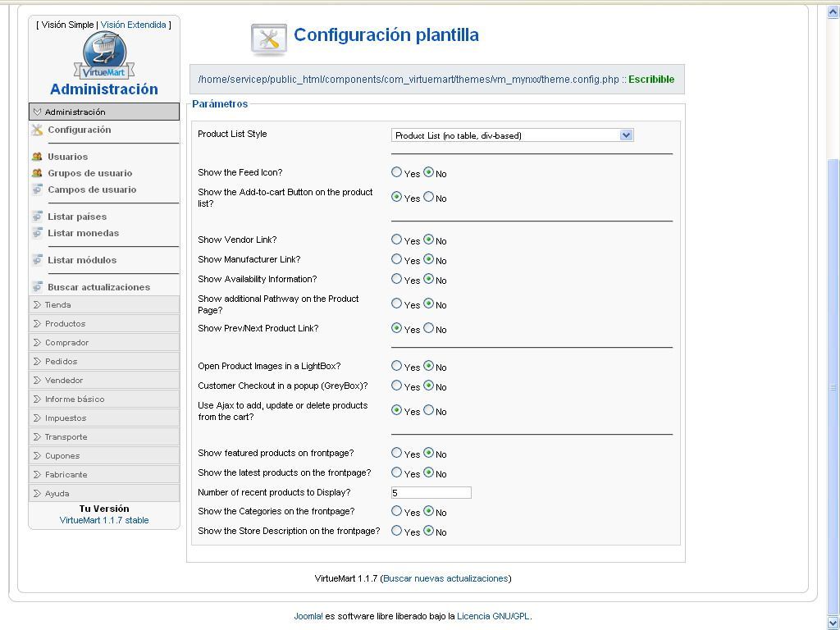Click the Usuarios people icon

37,157
